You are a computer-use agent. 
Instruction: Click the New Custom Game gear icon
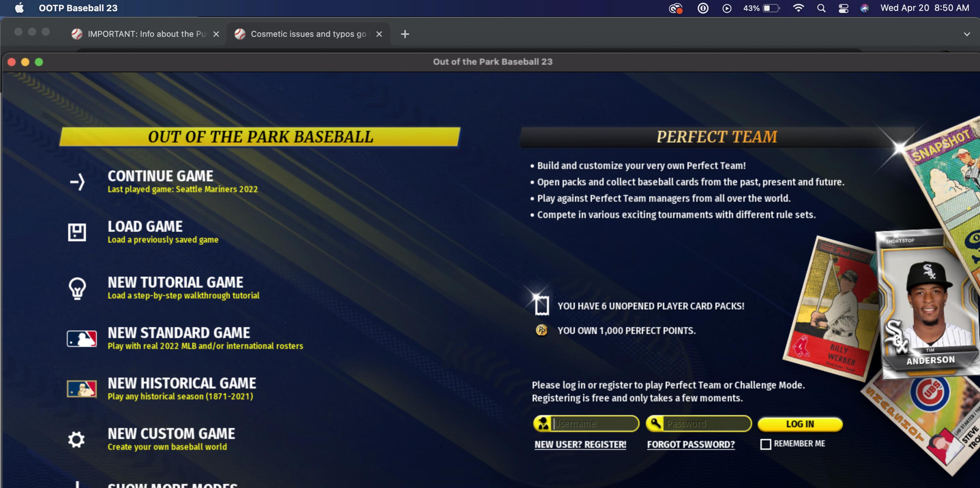76,439
